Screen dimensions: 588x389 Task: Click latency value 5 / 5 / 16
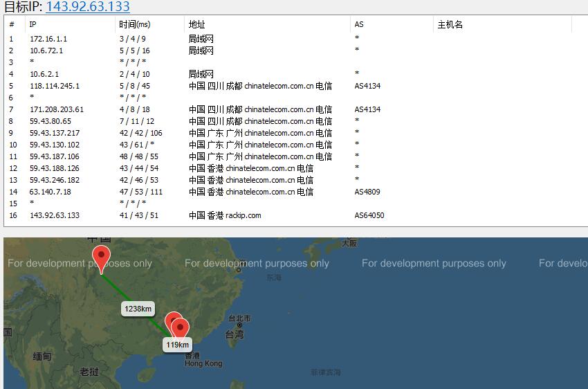coord(135,51)
